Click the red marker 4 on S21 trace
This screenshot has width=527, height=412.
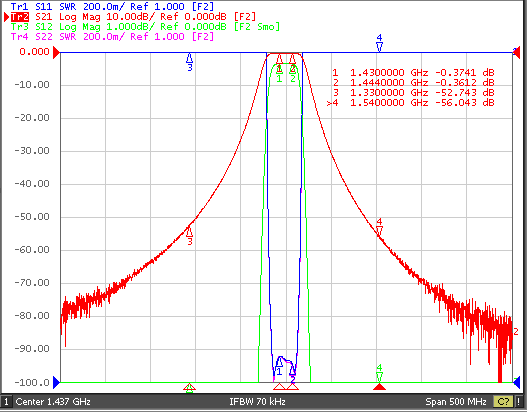pyautogui.click(x=379, y=227)
